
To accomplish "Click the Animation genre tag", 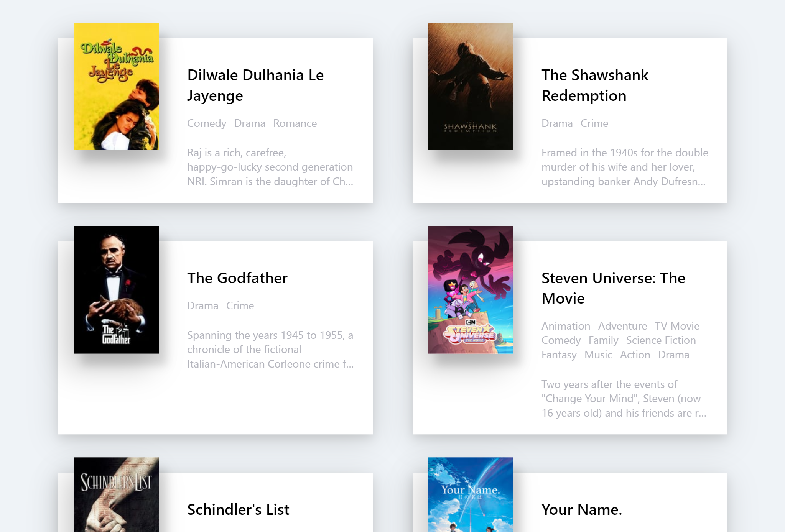I will 566,326.
